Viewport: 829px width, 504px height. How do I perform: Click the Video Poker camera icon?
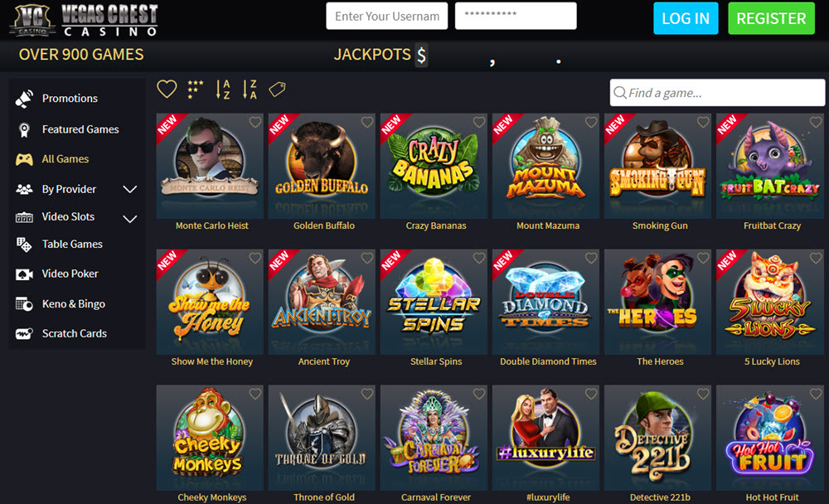[x=24, y=274]
